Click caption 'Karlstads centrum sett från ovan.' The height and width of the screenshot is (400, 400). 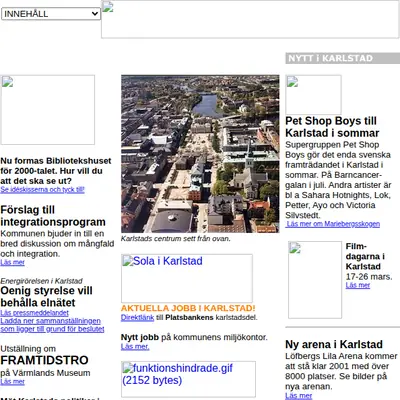coord(176,239)
